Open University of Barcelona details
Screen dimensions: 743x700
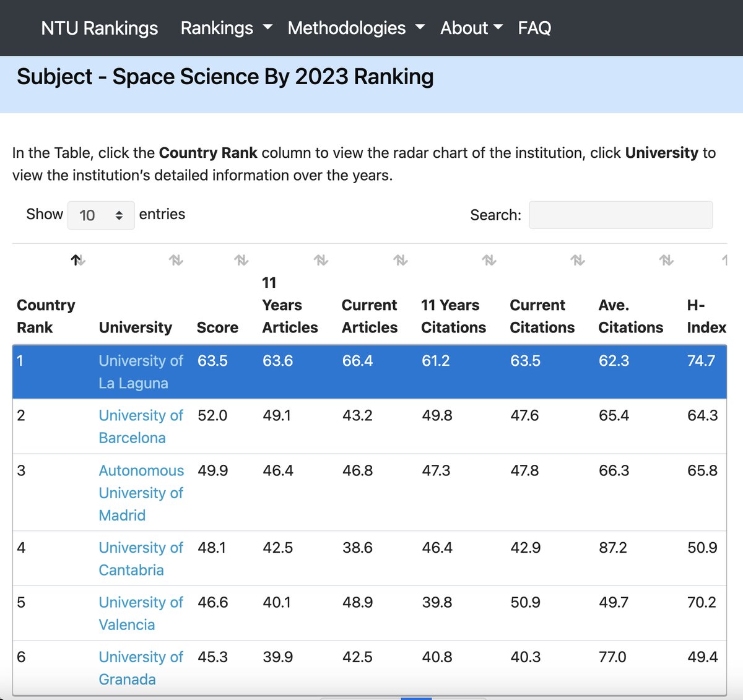(141, 426)
